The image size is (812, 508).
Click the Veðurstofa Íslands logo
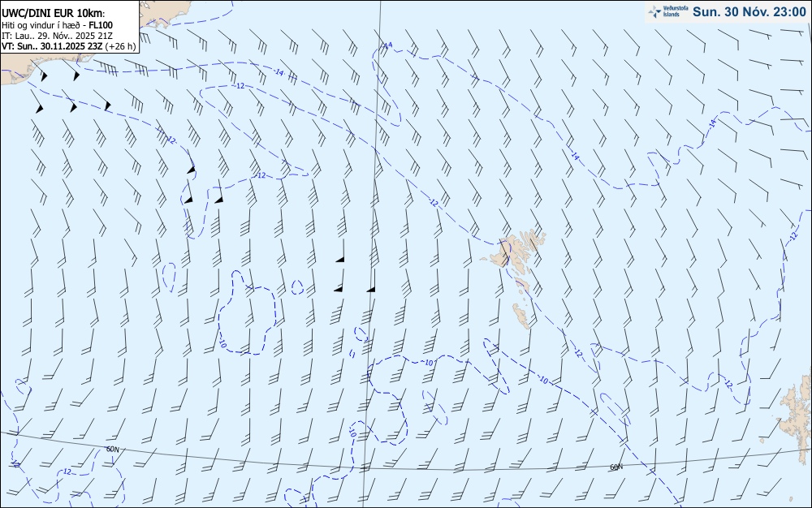668,11
